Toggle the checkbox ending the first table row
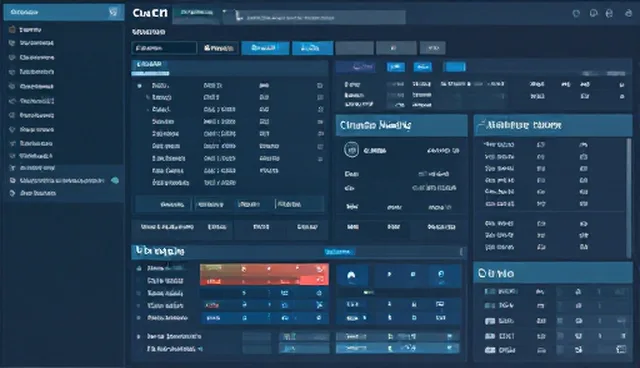The height and width of the screenshot is (368, 640). coord(320,86)
